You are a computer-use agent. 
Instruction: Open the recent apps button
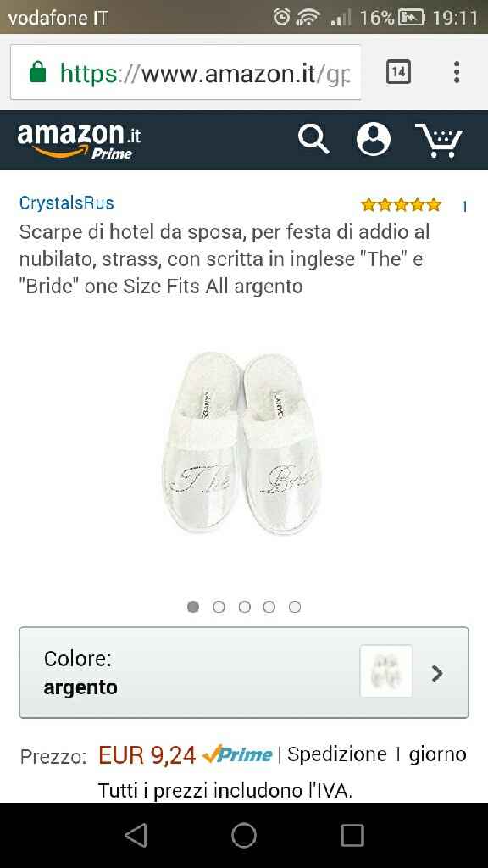[x=352, y=835]
